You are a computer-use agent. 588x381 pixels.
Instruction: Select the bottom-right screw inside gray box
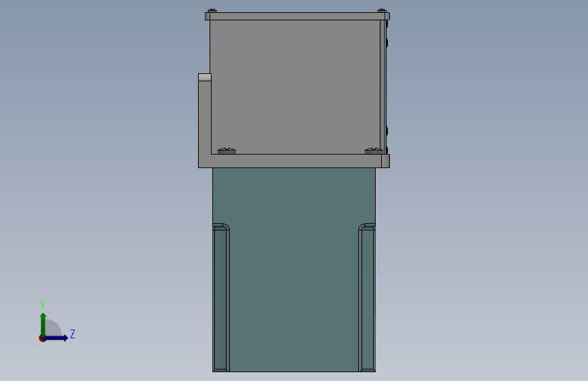(x=374, y=151)
